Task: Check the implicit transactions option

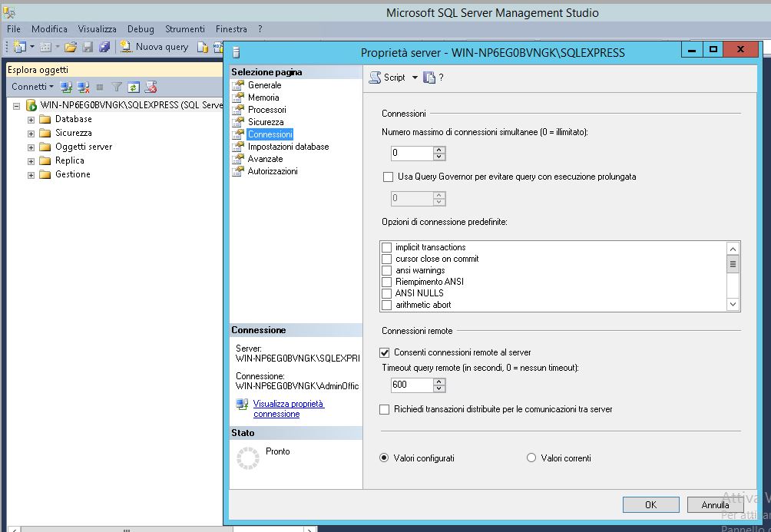Action: tap(387, 247)
